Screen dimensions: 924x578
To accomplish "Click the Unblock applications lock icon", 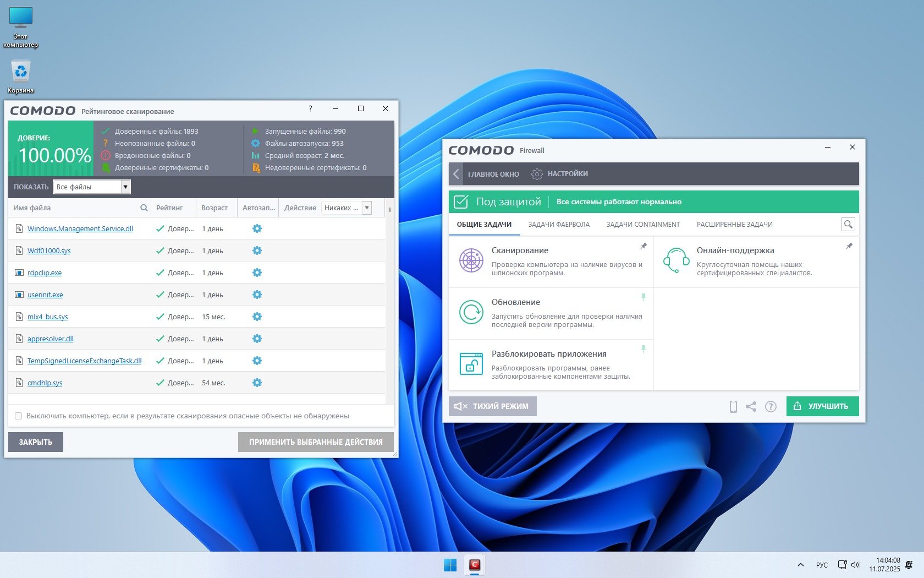I will [471, 364].
